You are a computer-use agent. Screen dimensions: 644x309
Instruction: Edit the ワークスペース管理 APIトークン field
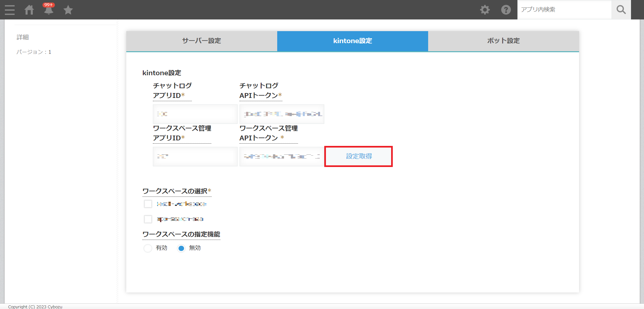(282, 157)
